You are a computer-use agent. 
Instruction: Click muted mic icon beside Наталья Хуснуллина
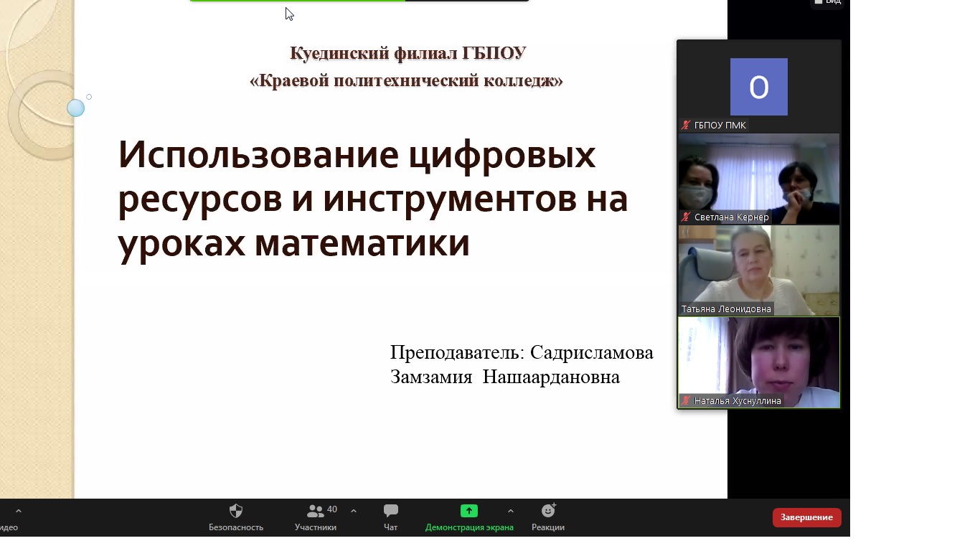coord(686,400)
